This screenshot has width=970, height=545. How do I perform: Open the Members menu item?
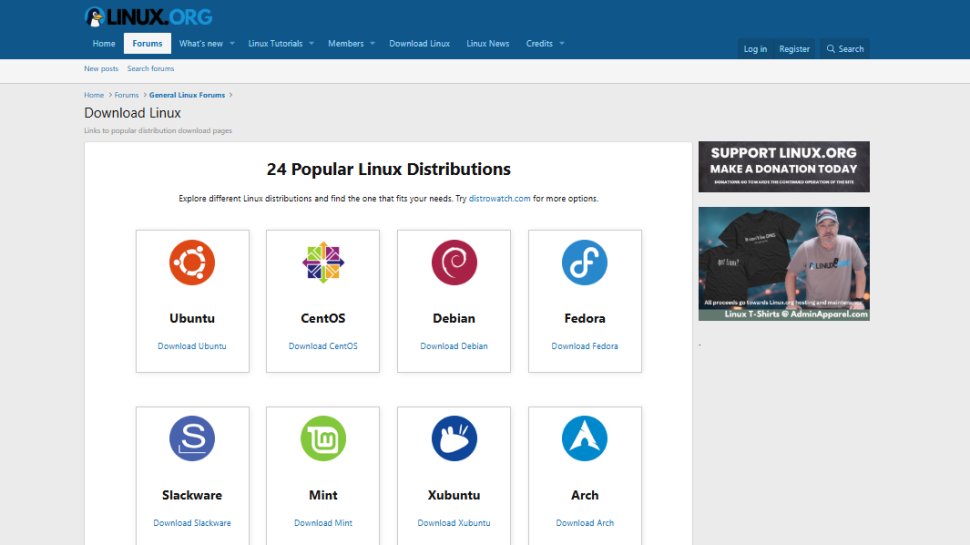coord(346,43)
